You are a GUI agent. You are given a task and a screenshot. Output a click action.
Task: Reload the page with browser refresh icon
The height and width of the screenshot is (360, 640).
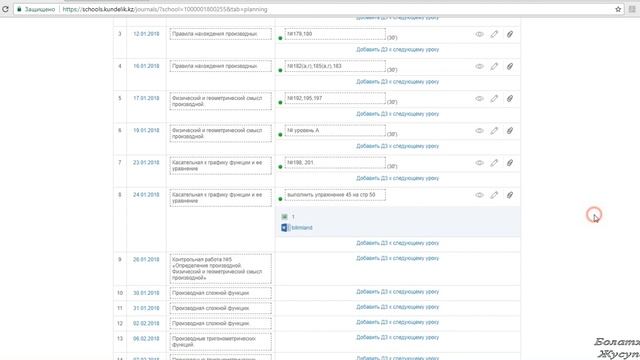coord(5,9)
